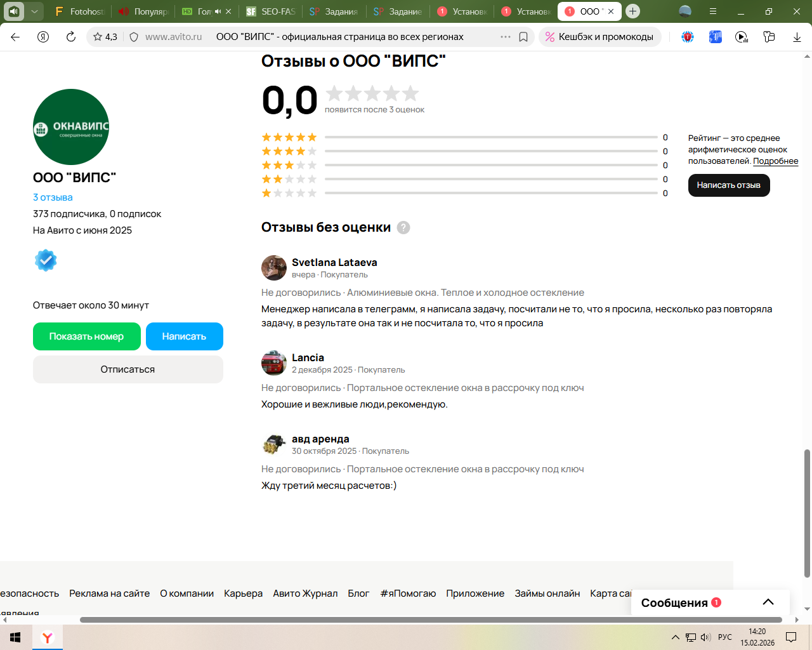Viewport: 812px width, 650px height.
Task: Switch to the Fotohost tab
Action: click(x=79, y=11)
